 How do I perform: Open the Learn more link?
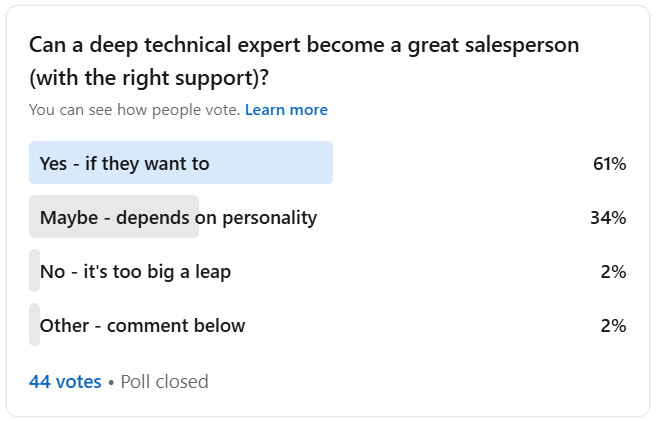pos(286,110)
